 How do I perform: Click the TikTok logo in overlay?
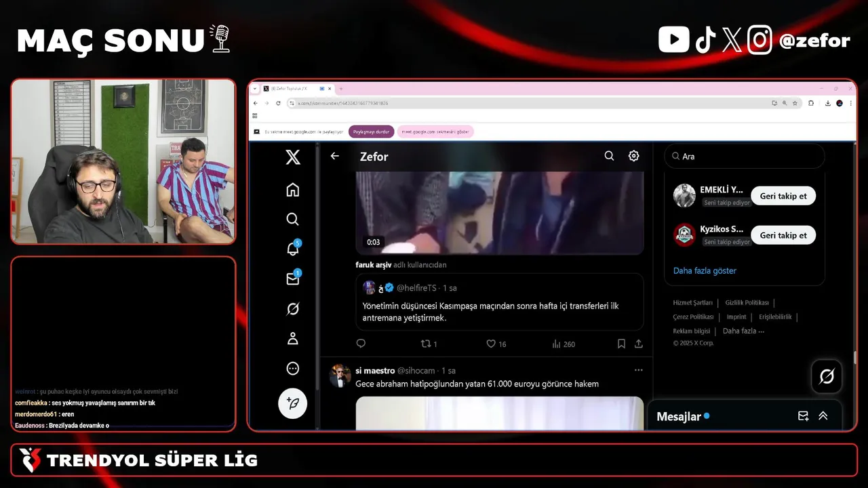pos(705,39)
